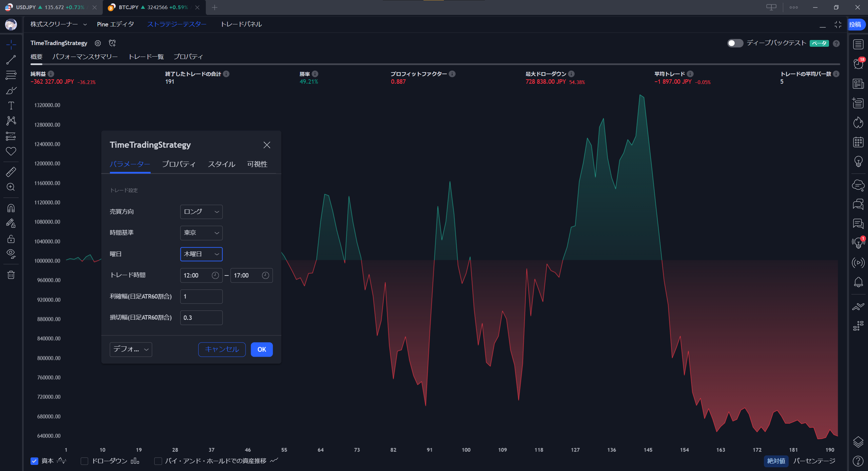Screen dimensions: 868x471
Task: Switch chart to パーセンテージ mode
Action: point(814,461)
